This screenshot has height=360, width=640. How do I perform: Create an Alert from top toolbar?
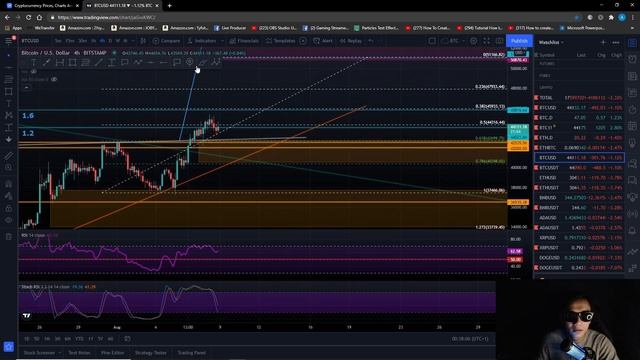tap(323, 41)
